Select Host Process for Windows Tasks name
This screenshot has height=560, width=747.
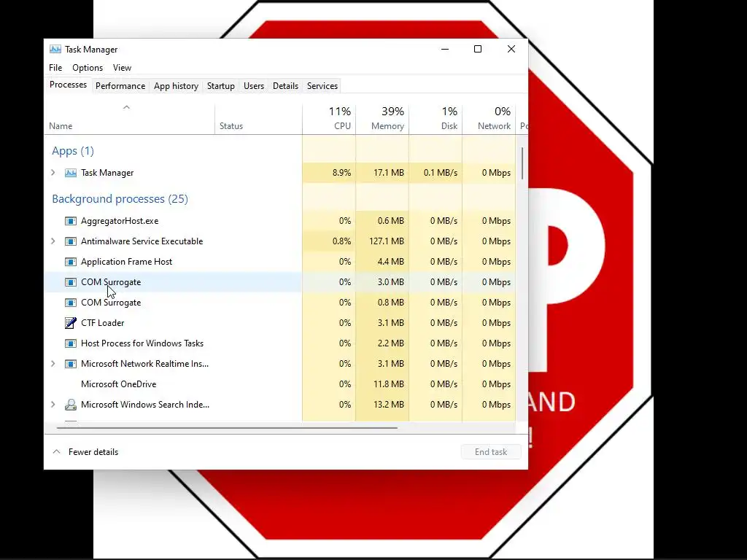pos(142,343)
